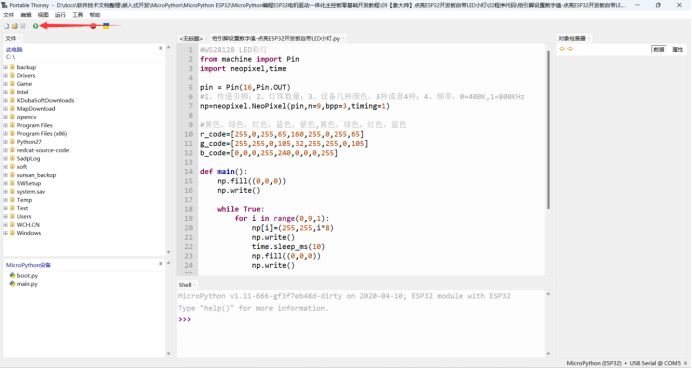
Task: Select the SWSetup folder row
Action: [84, 183]
